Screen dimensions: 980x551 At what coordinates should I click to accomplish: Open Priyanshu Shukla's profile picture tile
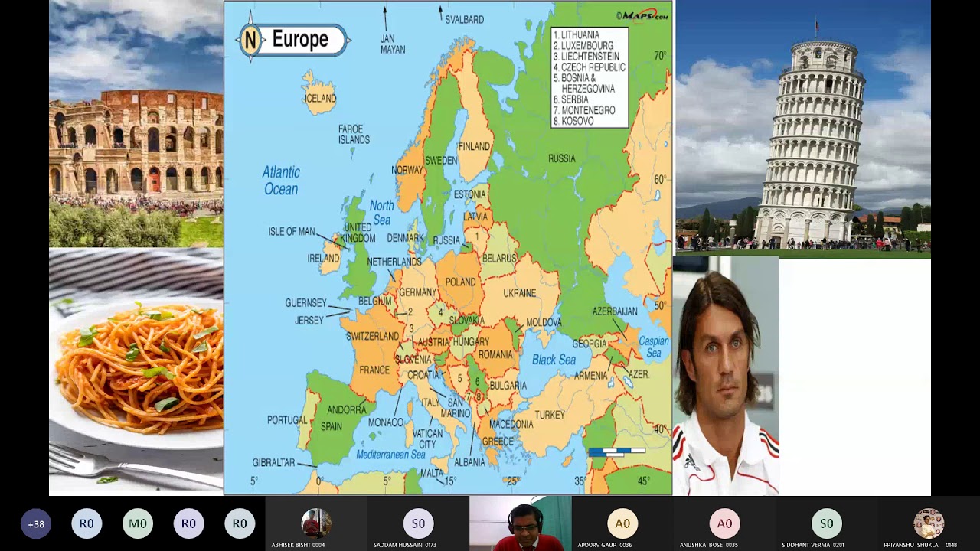tap(929, 523)
